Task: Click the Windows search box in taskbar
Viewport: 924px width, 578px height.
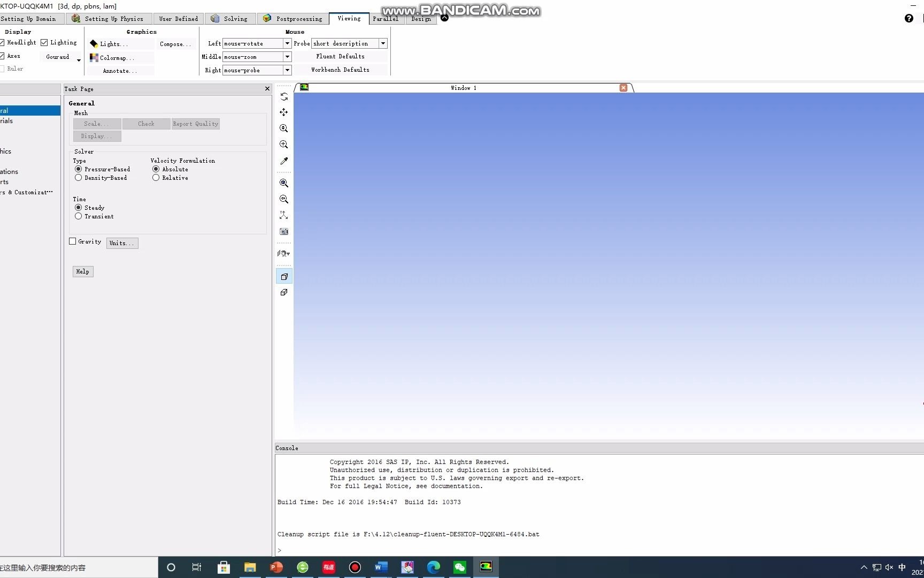Action: pos(78,567)
